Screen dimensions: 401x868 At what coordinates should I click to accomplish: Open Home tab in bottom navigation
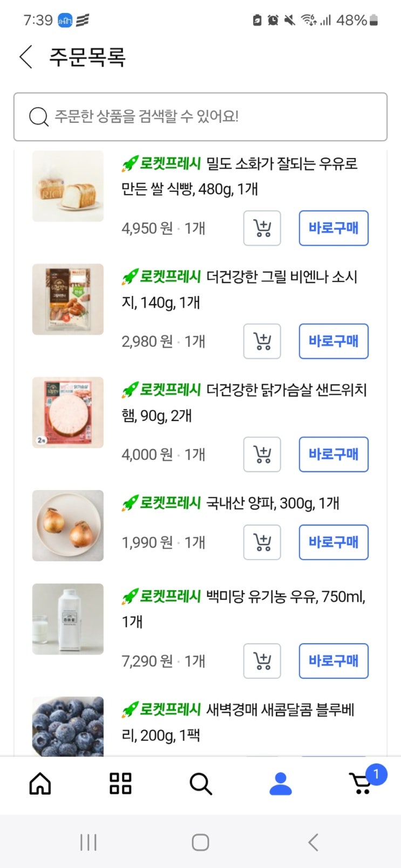coord(40,783)
